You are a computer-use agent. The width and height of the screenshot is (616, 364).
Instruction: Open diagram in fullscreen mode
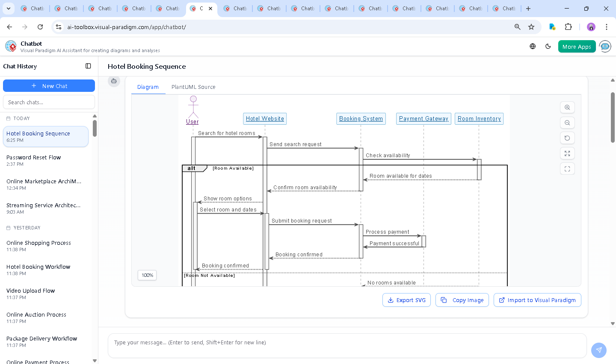[567, 169]
